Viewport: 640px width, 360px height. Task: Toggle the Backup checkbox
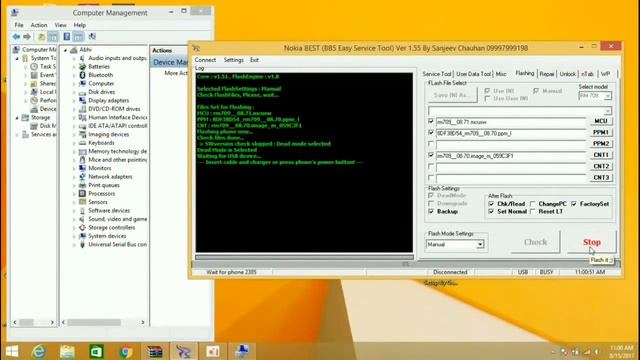431,211
